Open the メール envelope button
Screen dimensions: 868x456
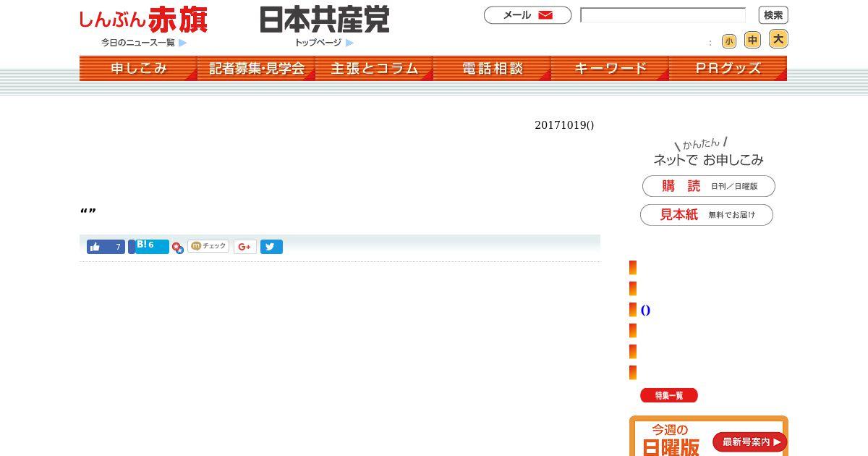[x=527, y=15]
